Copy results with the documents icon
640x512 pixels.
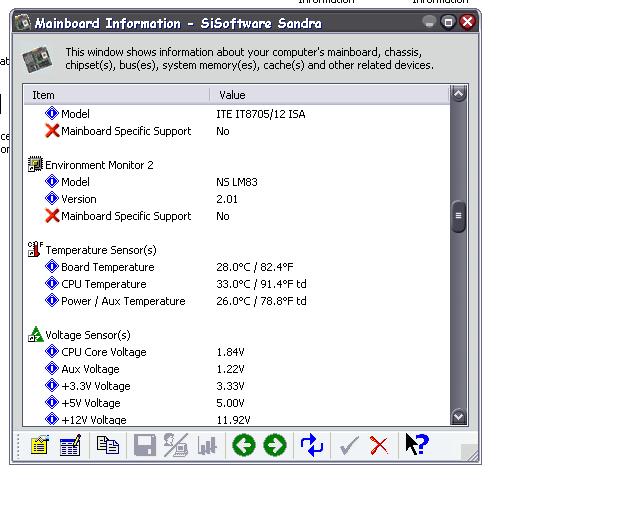pos(108,445)
